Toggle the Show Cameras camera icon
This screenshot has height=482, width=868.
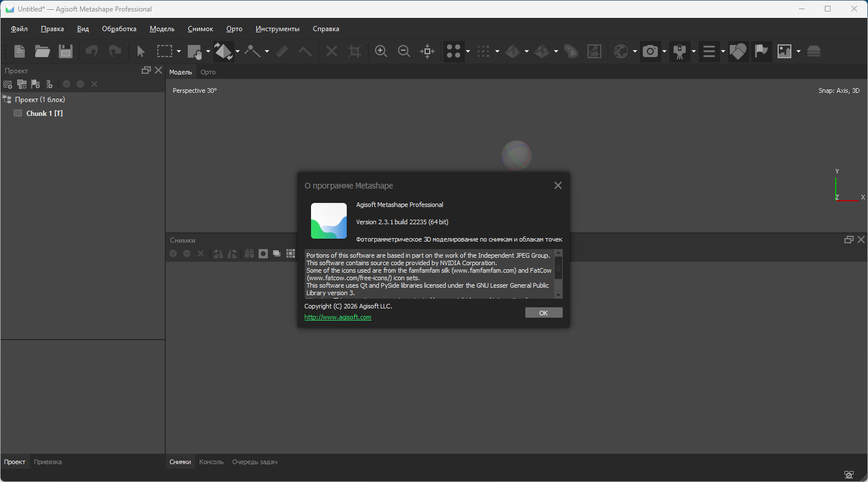(650, 51)
